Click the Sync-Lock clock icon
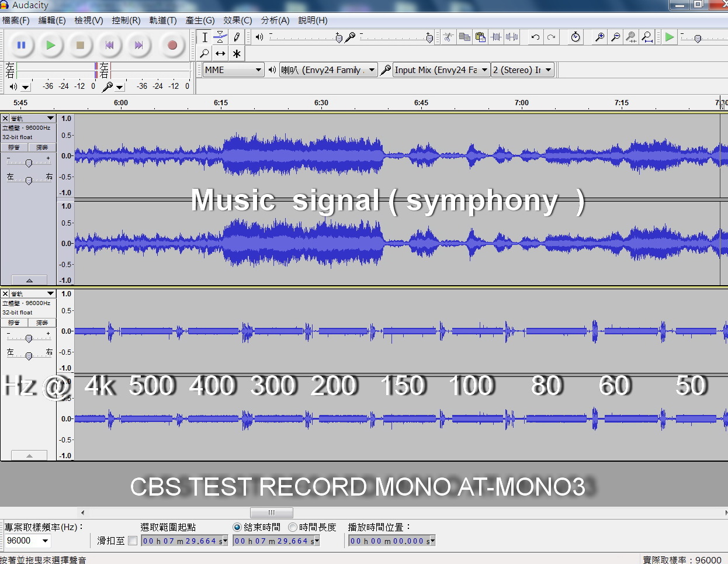728x564 pixels. [x=576, y=37]
